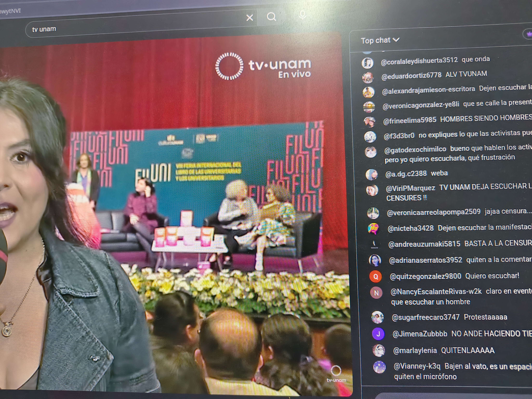This screenshot has height=399, width=532.
Task: Click username @quitzegonzalez9800 in chat
Action: point(425,276)
